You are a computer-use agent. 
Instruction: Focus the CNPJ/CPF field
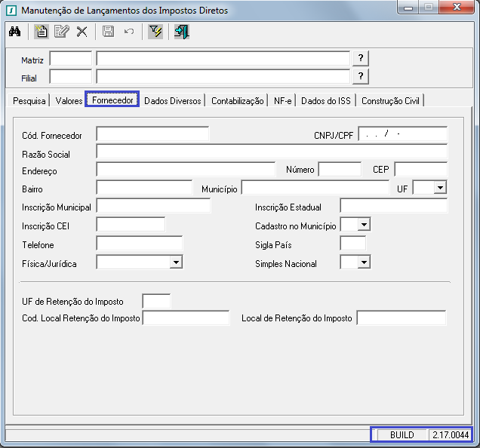[402, 134]
